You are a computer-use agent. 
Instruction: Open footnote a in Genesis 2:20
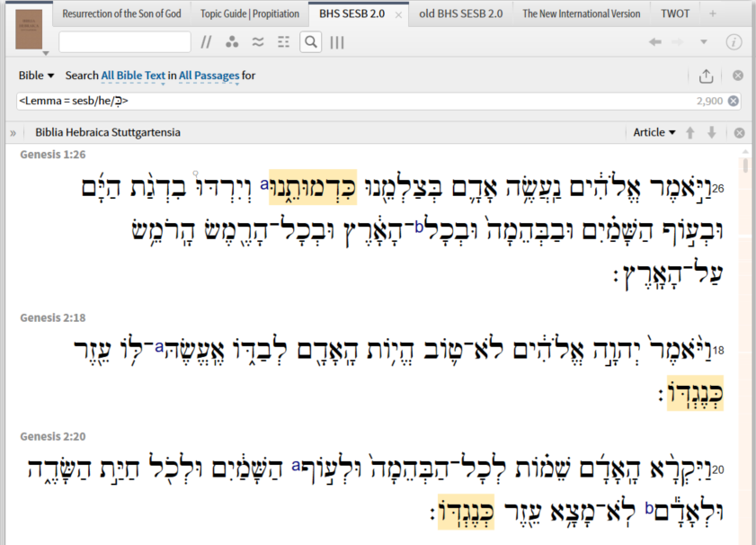[296, 465]
